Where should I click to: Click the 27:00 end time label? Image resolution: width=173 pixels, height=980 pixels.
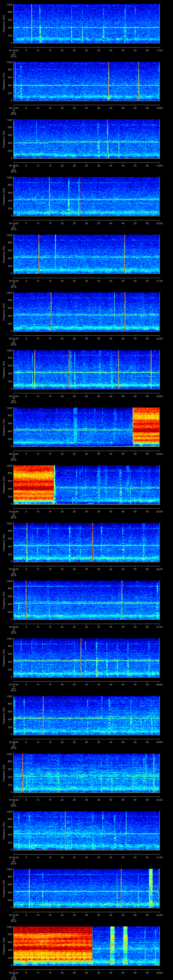159,627
